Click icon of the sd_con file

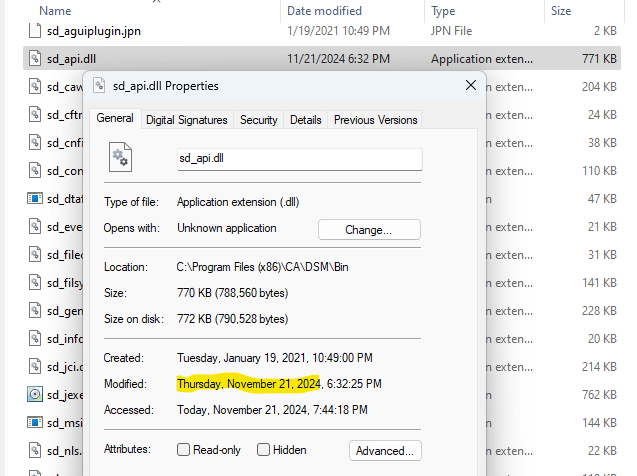pos(35,171)
